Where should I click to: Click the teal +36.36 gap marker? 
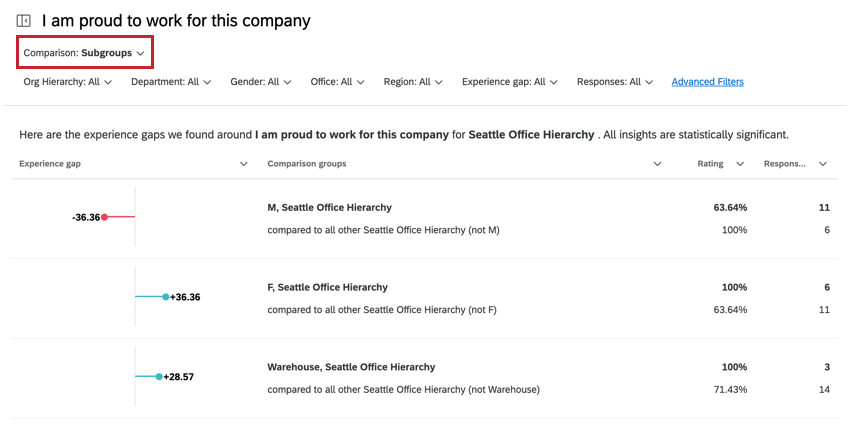(x=165, y=297)
